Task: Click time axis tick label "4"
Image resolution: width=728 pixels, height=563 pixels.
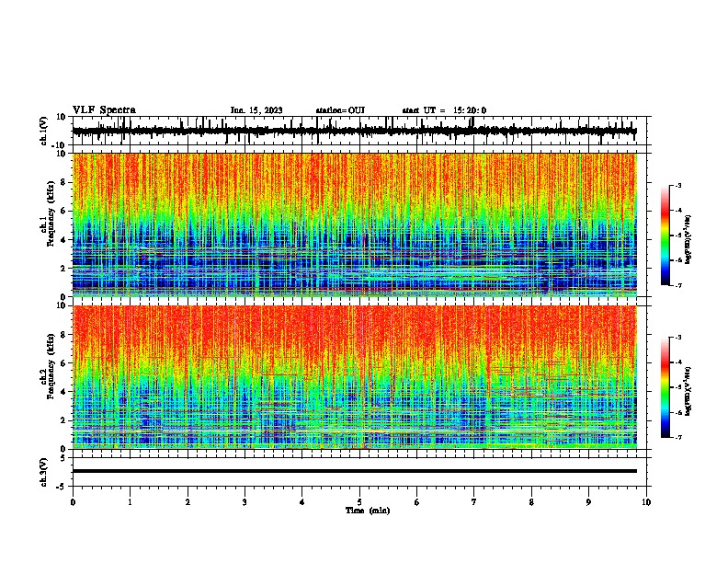Action: coord(301,502)
